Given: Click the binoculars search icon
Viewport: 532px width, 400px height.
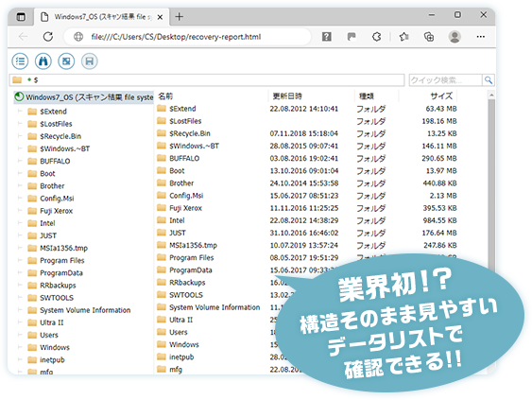Looking at the screenshot, I should [43, 61].
